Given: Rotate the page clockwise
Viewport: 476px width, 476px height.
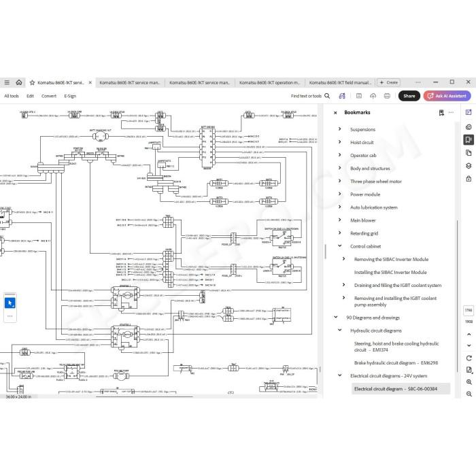Looking at the screenshot, I should 469,358.
